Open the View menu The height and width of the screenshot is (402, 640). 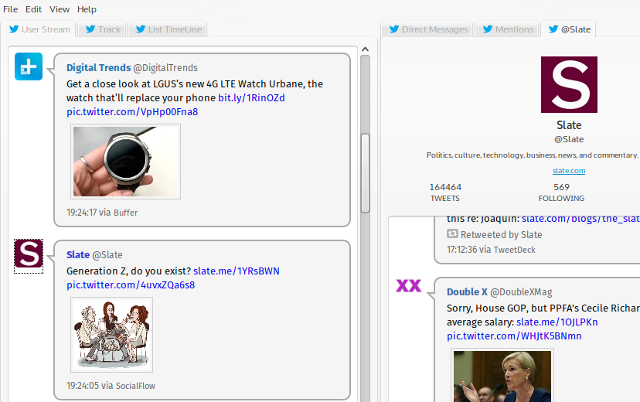click(x=60, y=9)
